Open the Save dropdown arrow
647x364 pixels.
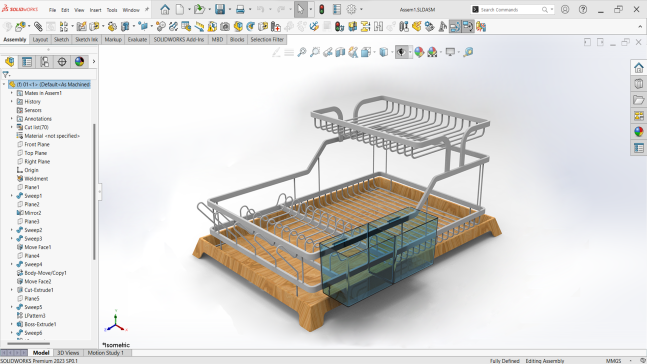230,9
